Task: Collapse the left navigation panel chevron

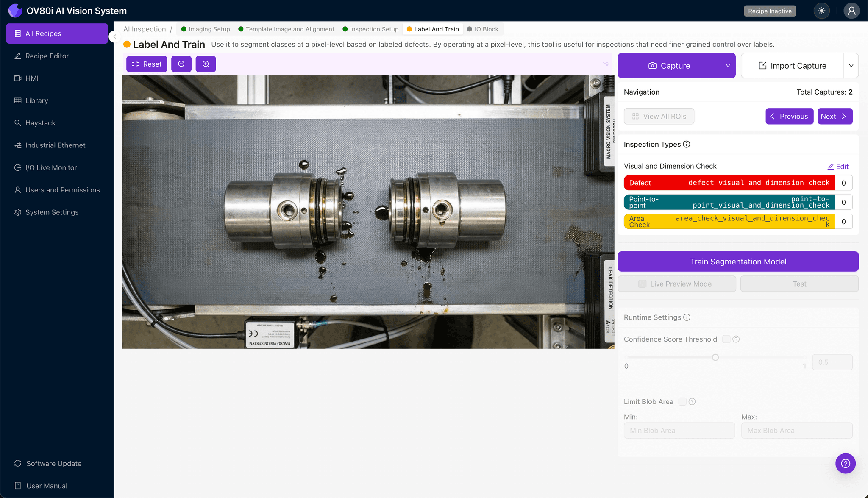Action: click(x=114, y=36)
